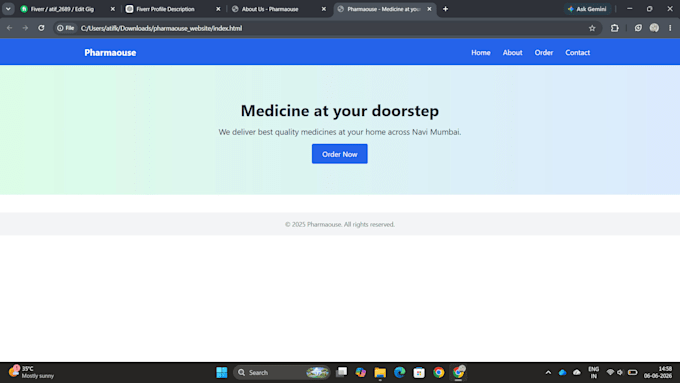The width and height of the screenshot is (680, 383).
Task: Open the weather widget showing 35°C
Action: click(x=32, y=372)
